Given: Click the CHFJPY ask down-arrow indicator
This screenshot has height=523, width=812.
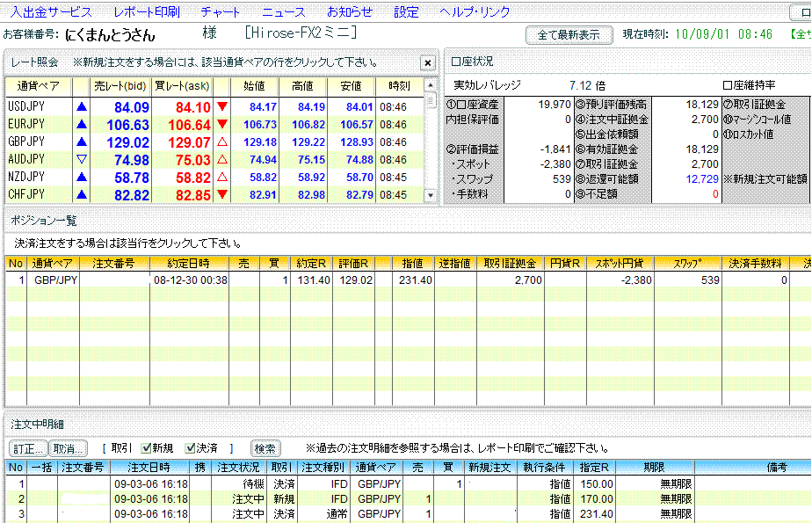Looking at the screenshot, I should [x=222, y=195].
